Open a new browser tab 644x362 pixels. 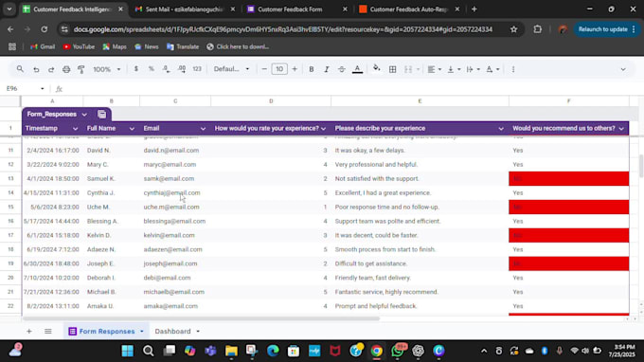474,9
